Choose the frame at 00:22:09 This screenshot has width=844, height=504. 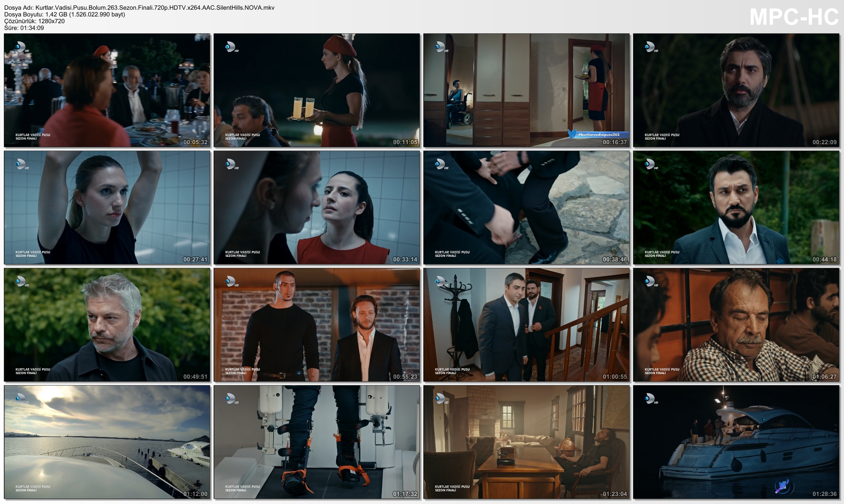point(736,90)
